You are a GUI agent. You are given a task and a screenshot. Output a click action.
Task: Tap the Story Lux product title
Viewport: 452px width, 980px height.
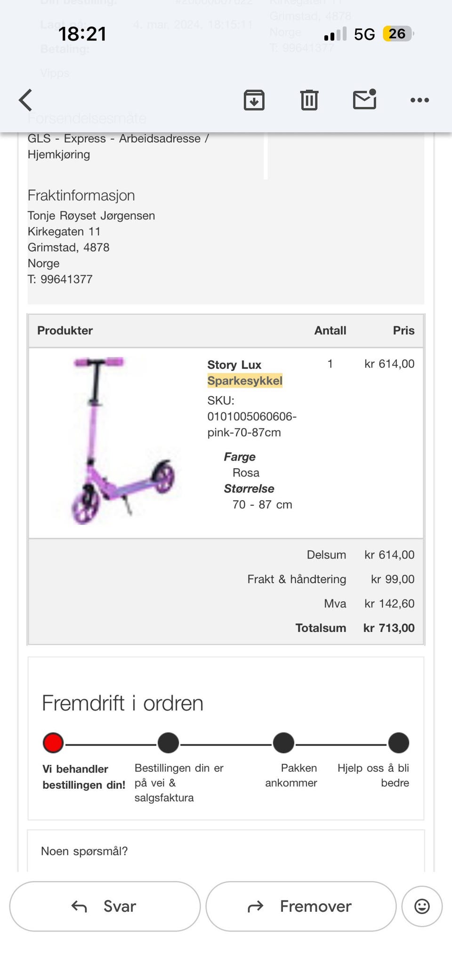234,365
